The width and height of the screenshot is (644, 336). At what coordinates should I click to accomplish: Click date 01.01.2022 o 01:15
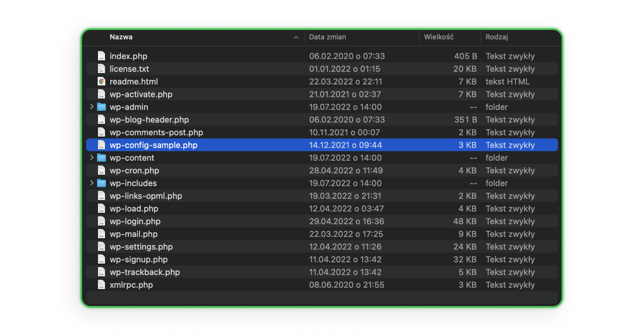tap(345, 69)
